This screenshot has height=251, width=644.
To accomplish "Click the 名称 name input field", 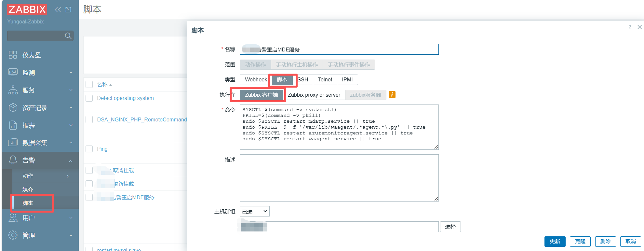I will pyautogui.click(x=339, y=49).
